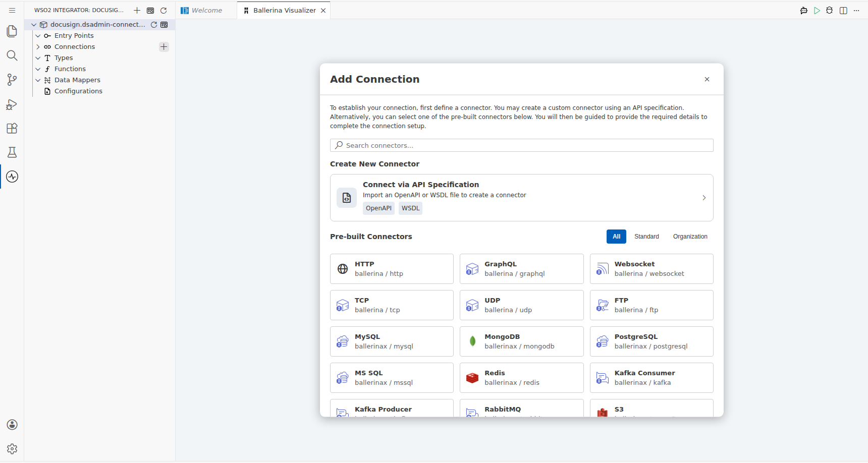Click the MongoDB leaf icon
Screen dimensions: 868x463
472,341
